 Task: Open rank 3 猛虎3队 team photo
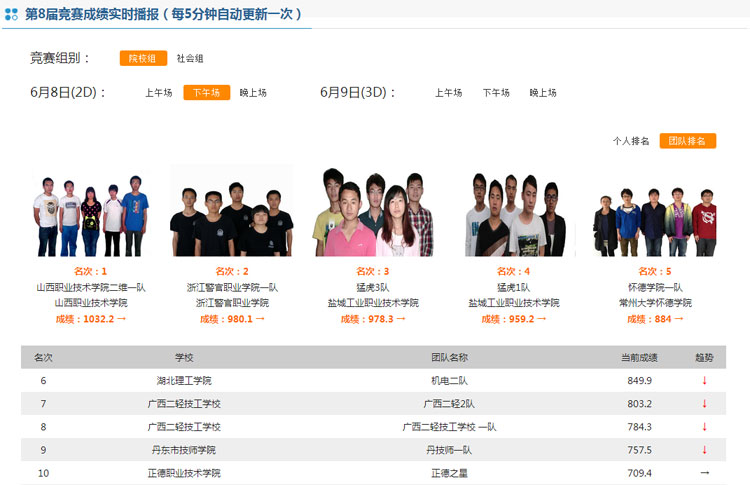(373, 212)
